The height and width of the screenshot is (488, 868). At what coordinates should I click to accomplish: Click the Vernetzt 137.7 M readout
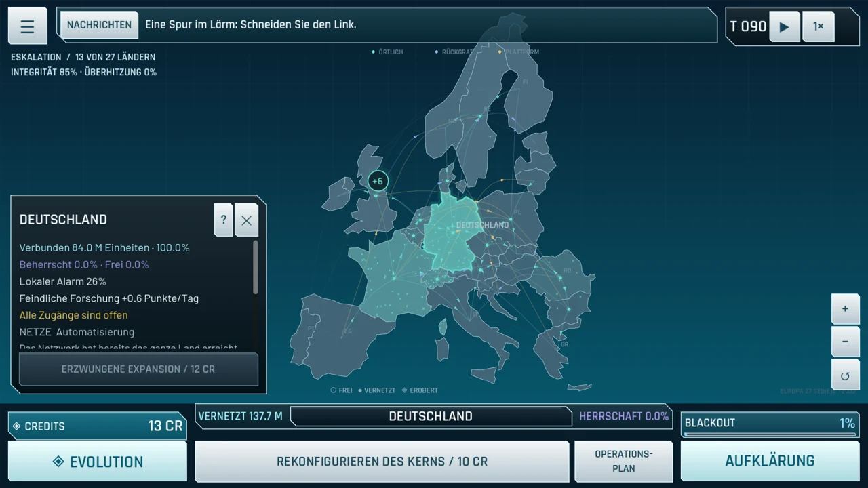(241, 416)
